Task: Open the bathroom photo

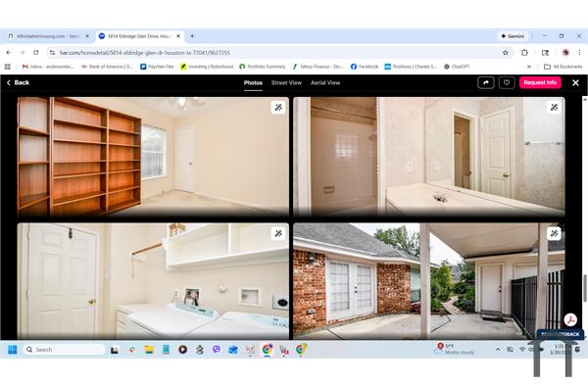Action: pos(429,157)
